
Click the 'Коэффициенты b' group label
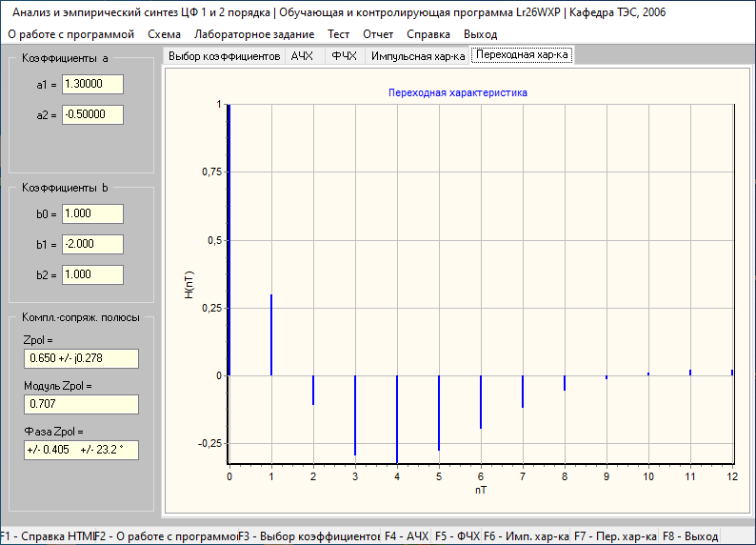coord(65,188)
